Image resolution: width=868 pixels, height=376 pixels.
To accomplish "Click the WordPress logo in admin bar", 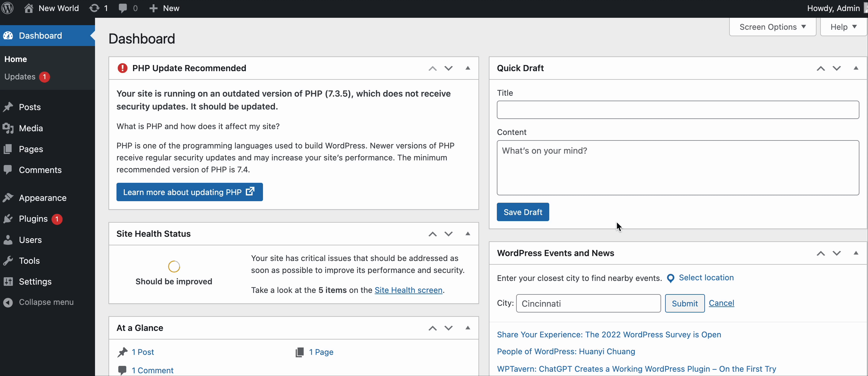I will (7, 8).
